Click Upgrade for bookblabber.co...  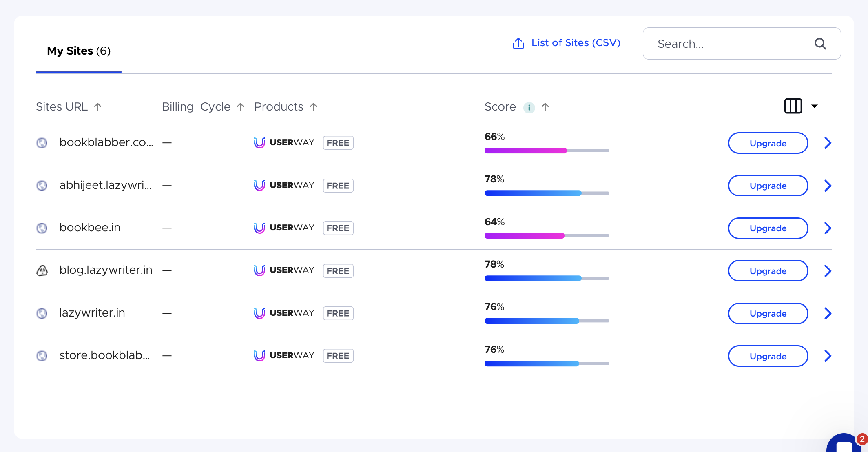point(768,143)
